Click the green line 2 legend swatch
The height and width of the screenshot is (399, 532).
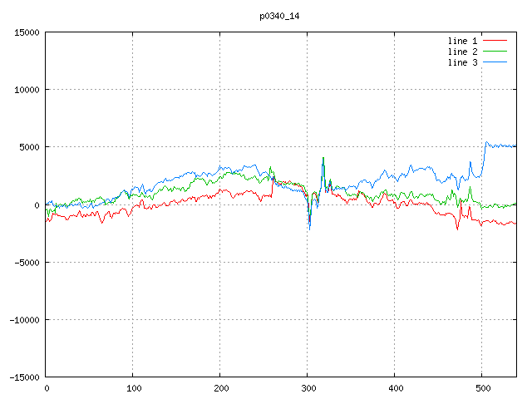pyautogui.click(x=495, y=52)
